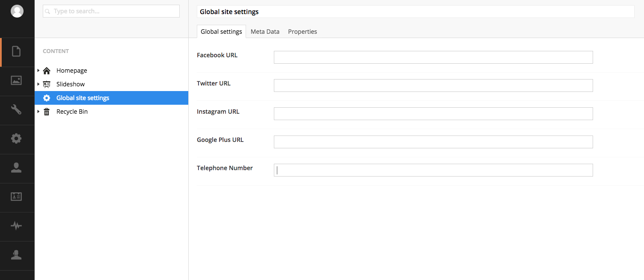
Task: Click the Twitter URL label
Action: pos(214,83)
